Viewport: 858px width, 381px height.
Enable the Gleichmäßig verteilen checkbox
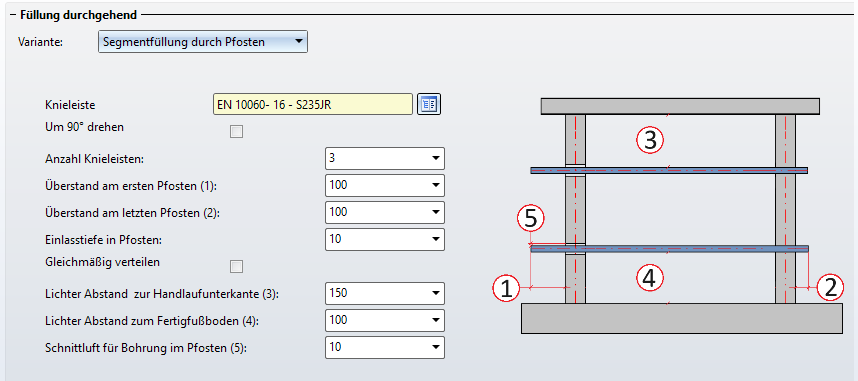236,267
